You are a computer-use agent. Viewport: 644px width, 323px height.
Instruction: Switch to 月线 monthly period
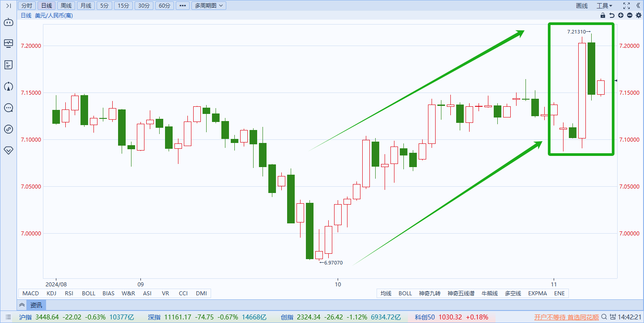(x=85, y=6)
